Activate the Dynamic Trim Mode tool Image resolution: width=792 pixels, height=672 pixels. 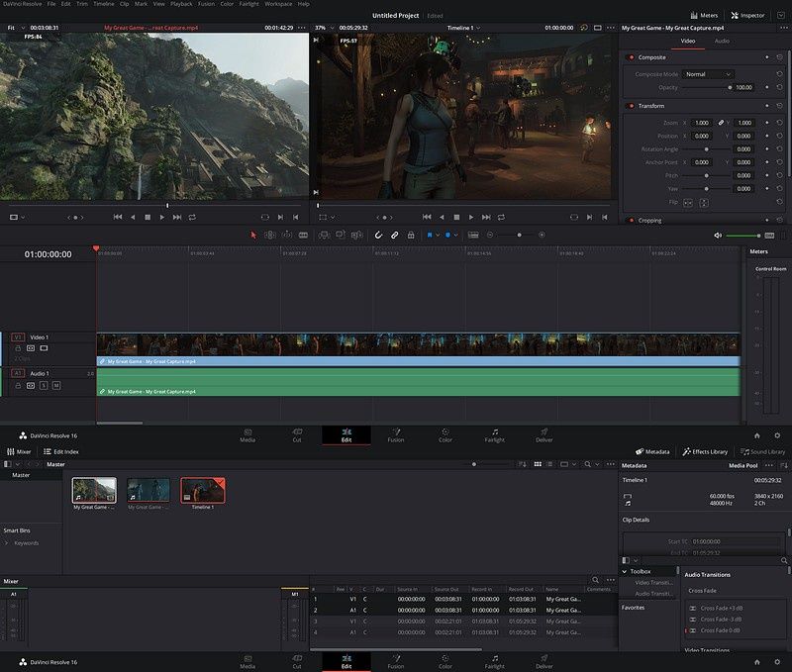tap(287, 236)
